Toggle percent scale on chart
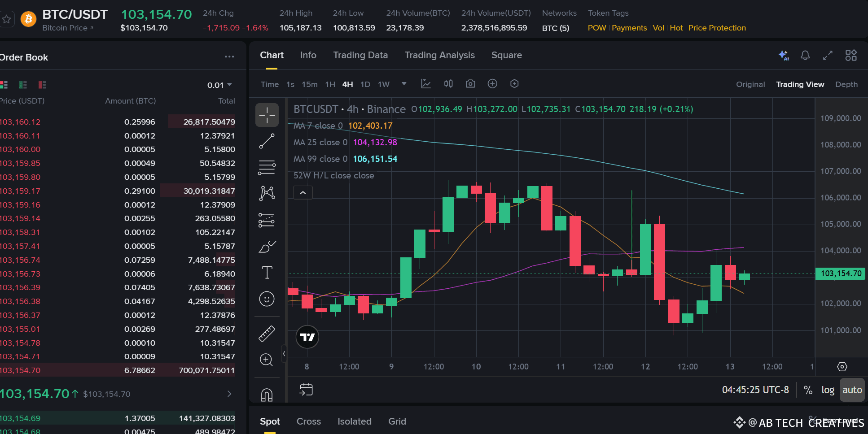The image size is (868, 434). [x=808, y=390]
